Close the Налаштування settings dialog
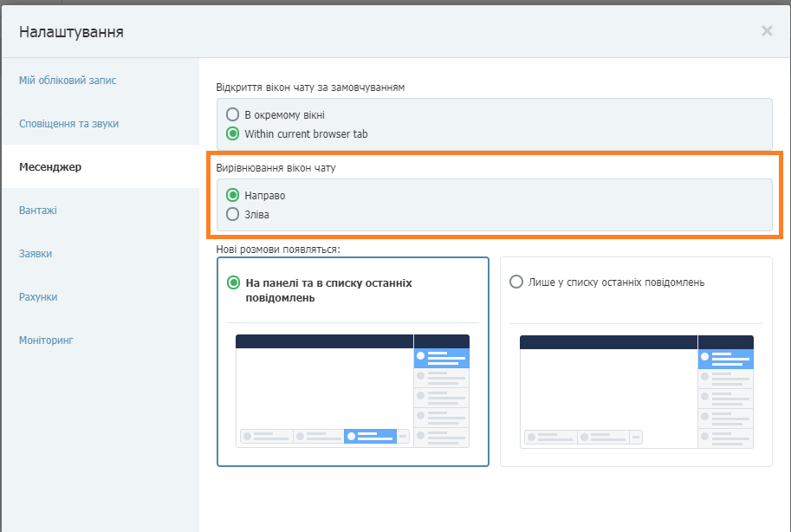 tap(767, 31)
